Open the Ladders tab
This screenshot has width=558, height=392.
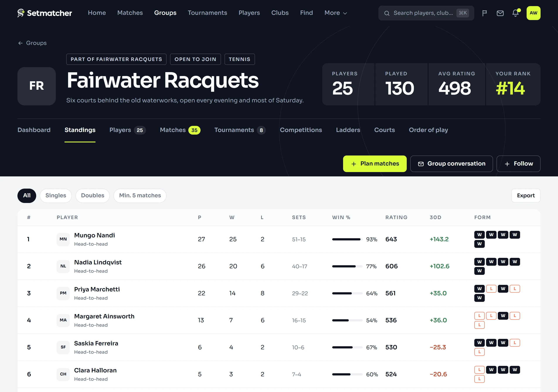point(348,130)
